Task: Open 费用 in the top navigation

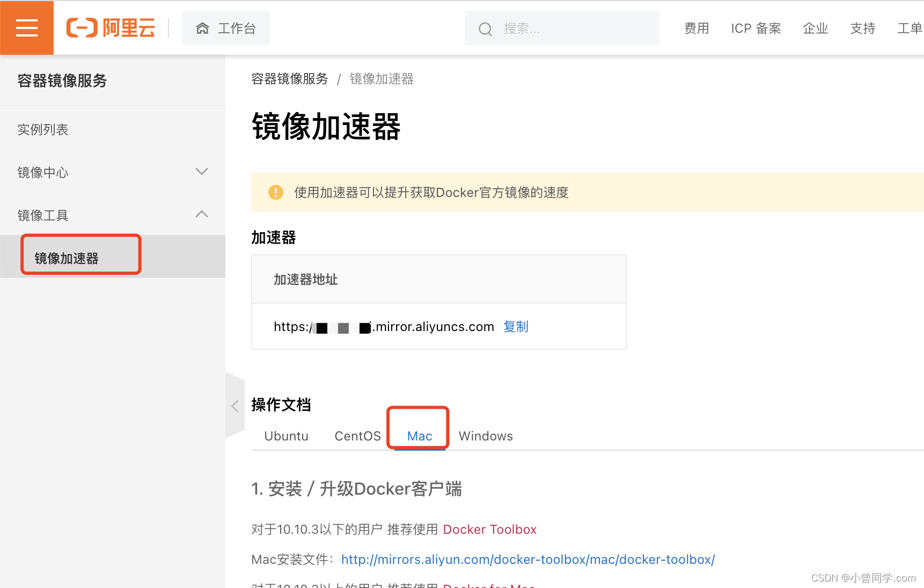Action: (696, 28)
